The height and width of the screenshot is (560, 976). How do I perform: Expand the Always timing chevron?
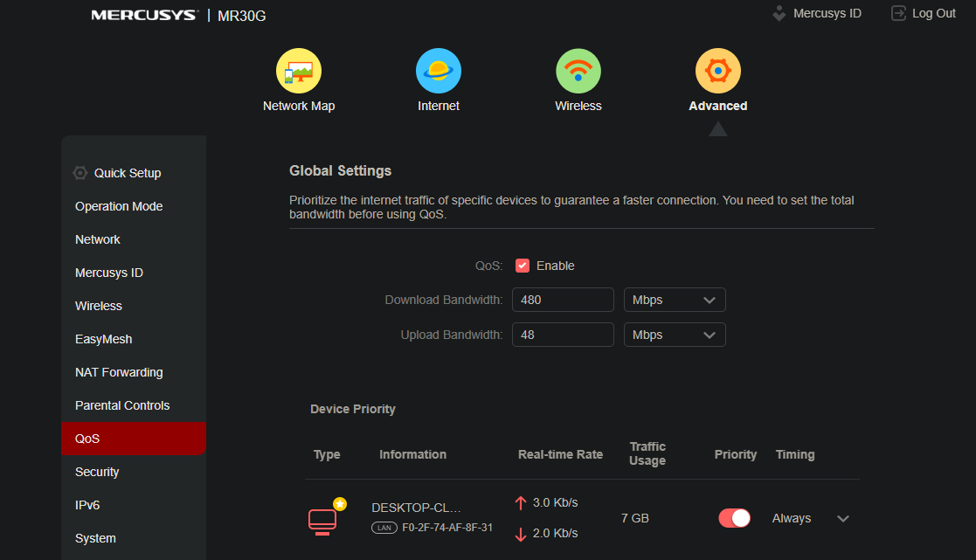(843, 519)
